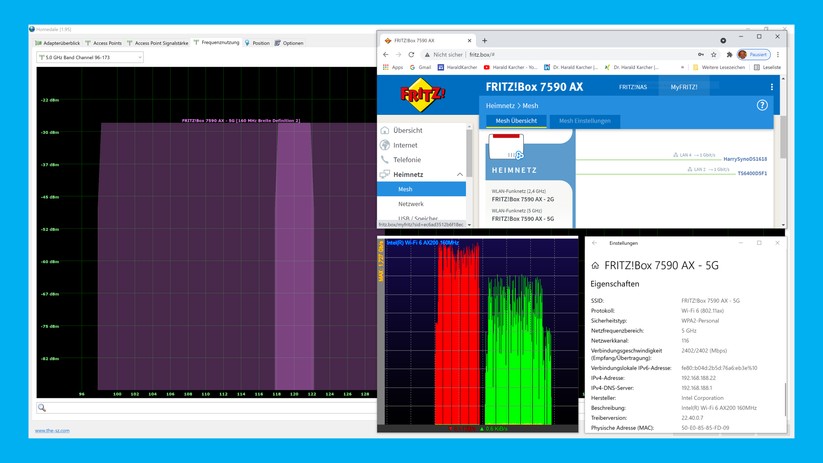Open FRITZ!NAS from the header
This screenshot has width=823, height=463.
632,87
